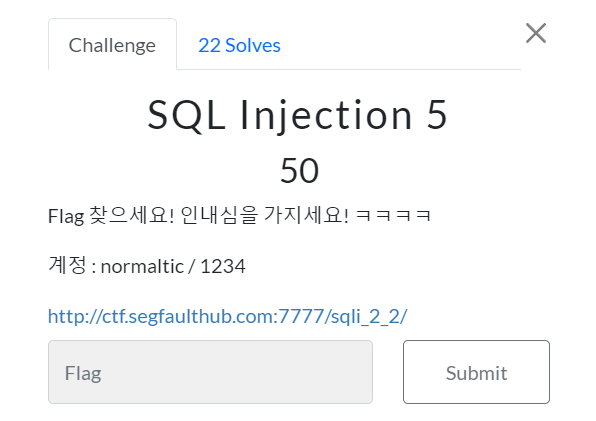
Task: Click the port 7777 part of the URL
Action: pyautogui.click(x=301, y=316)
